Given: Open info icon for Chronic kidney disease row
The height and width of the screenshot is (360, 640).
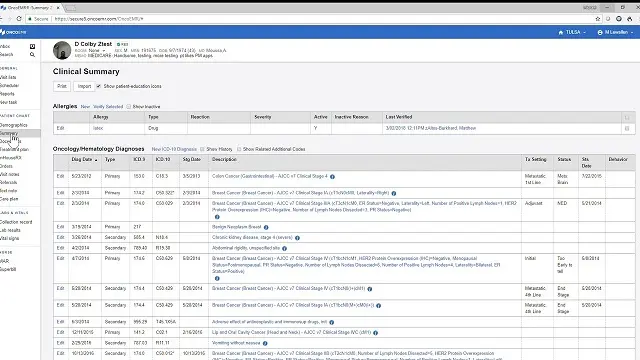Looking at the screenshot, I should [297, 238].
